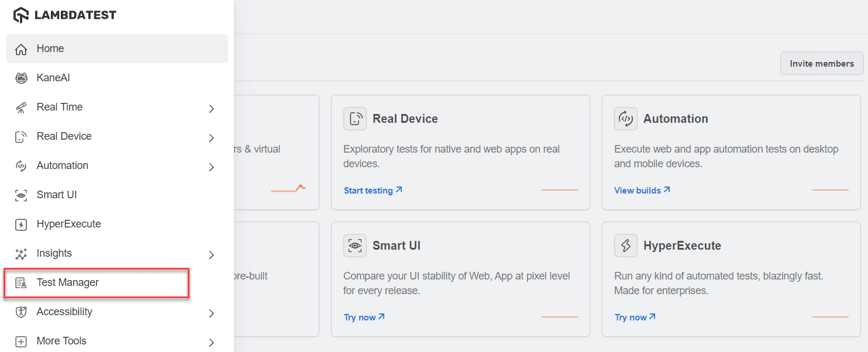Expand the Real Device sidebar menu

coord(211,137)
